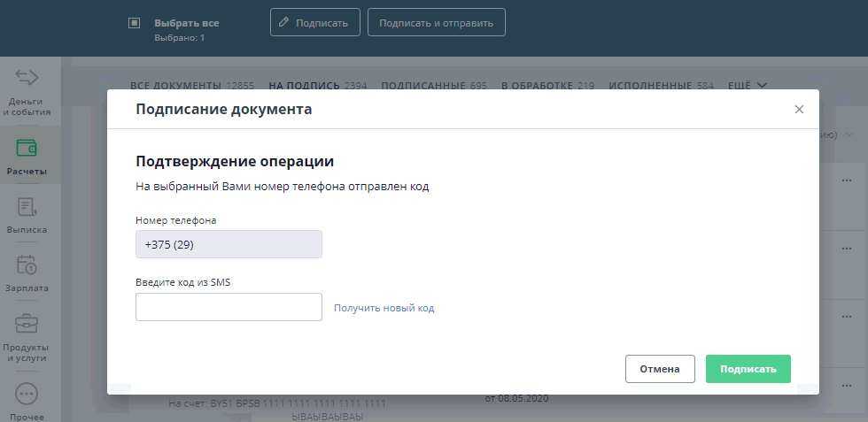Switch to the ВСЕ ДОКУМЕНТЫ tab
Screen dimensions: 868x422
[192, 86]
